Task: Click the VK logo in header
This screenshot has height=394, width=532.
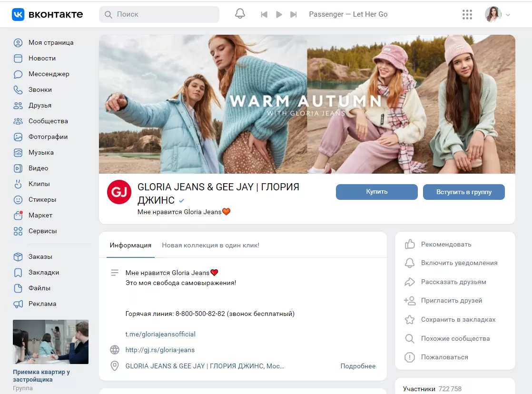Action: point(47,14)
